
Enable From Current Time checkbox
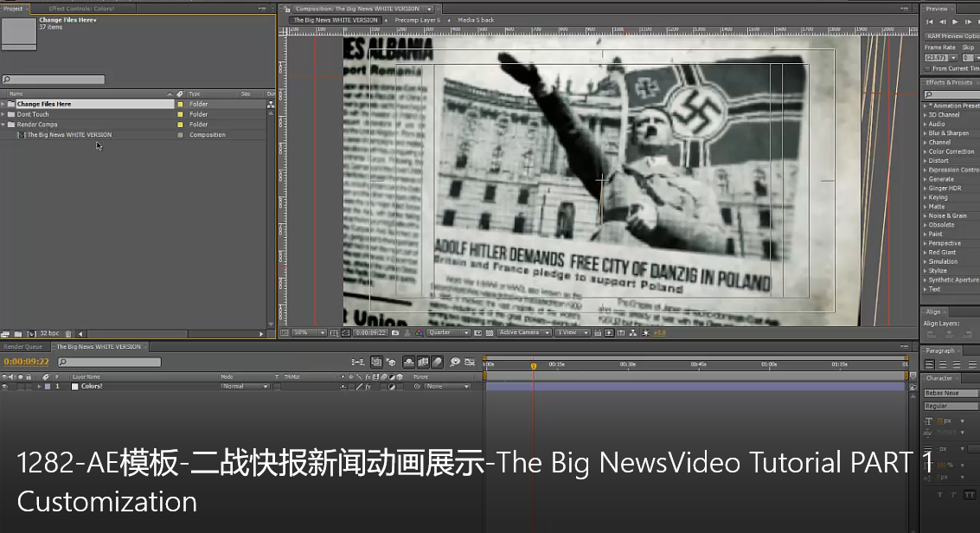click(927, 68)
